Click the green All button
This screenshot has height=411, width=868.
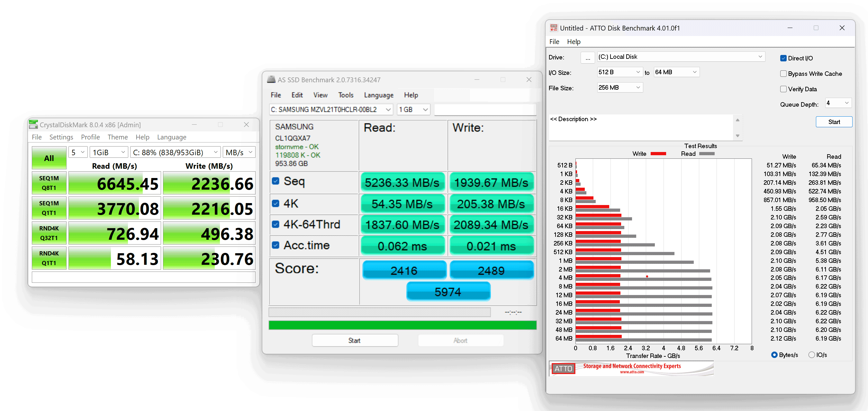click(49, 158)
